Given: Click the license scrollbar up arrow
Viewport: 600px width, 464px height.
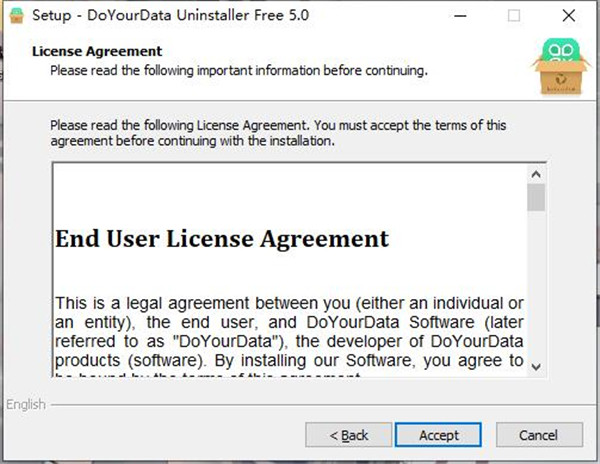Looking at the screenshot, I should (x=536, y=174).
